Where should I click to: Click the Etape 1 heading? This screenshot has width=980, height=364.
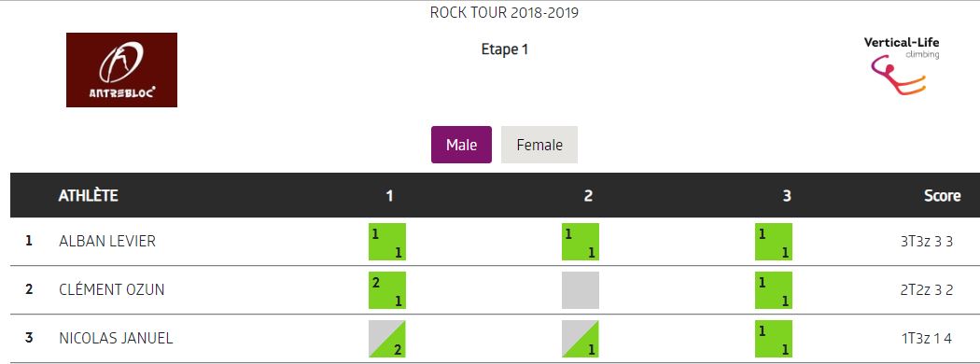504,49
